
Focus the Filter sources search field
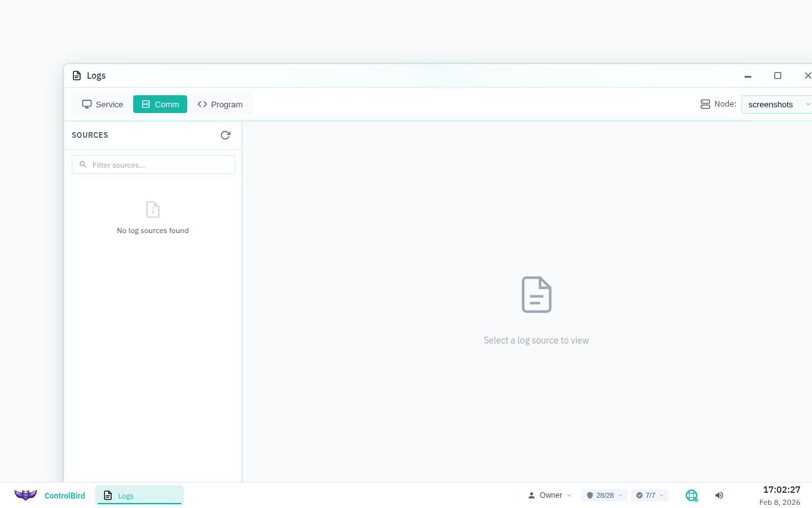pyautogui.click(x=154, y=164)
